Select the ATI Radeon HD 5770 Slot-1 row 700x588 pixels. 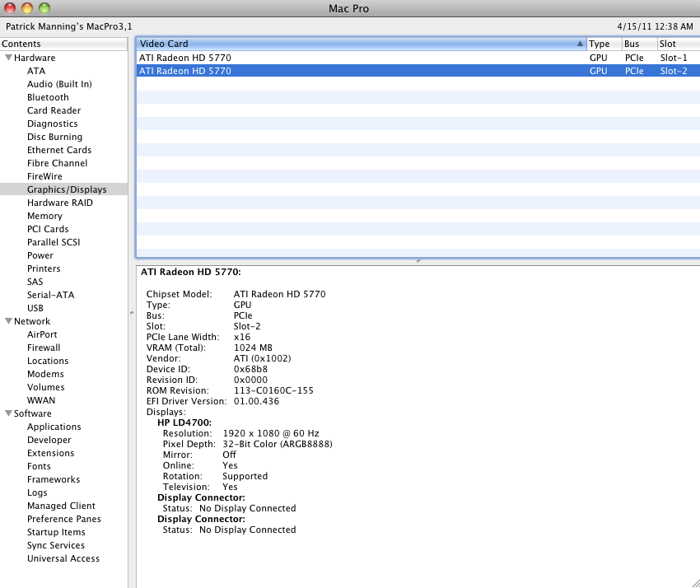point(418,58)
